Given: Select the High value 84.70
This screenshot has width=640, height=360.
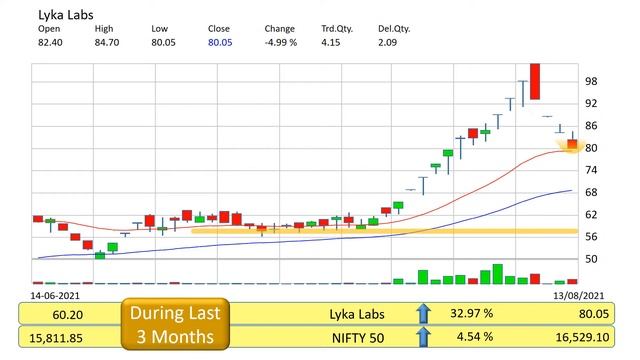Looking at the screenshot, I should click(x=107, y=42).
